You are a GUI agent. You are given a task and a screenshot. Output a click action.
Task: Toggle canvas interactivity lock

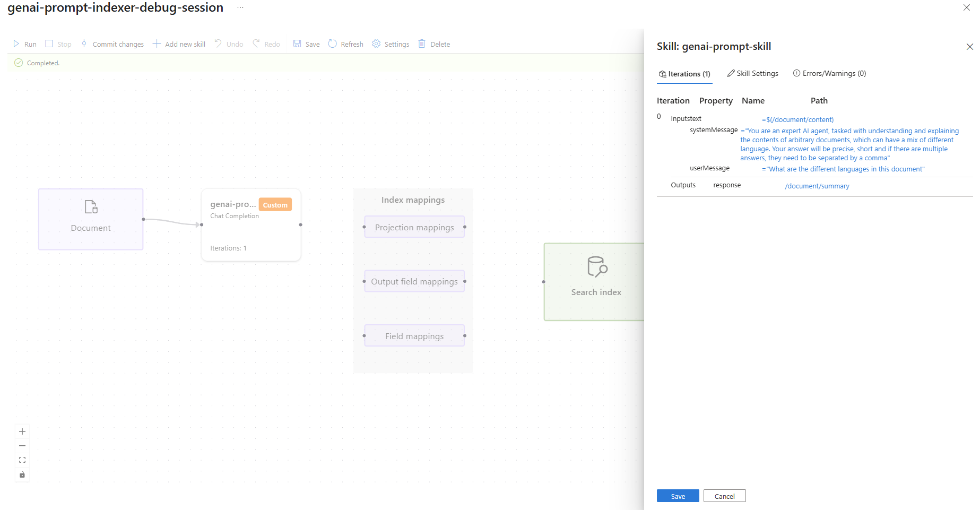[22, 474]
